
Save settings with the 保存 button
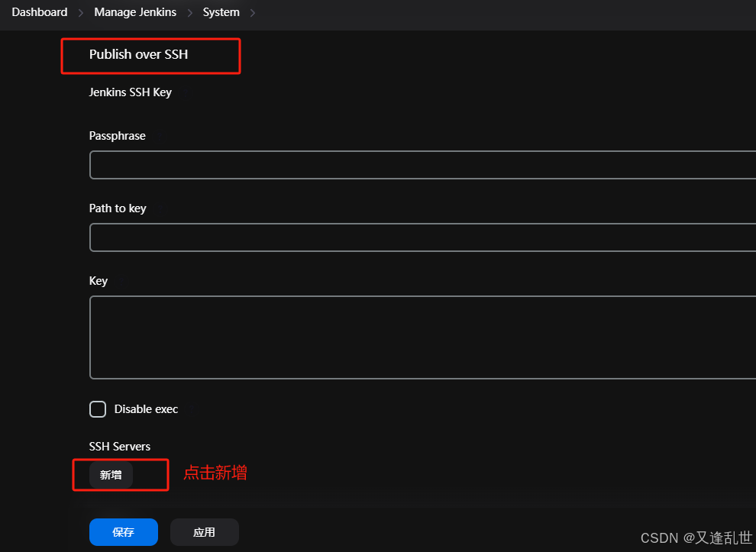coord(124,532)
